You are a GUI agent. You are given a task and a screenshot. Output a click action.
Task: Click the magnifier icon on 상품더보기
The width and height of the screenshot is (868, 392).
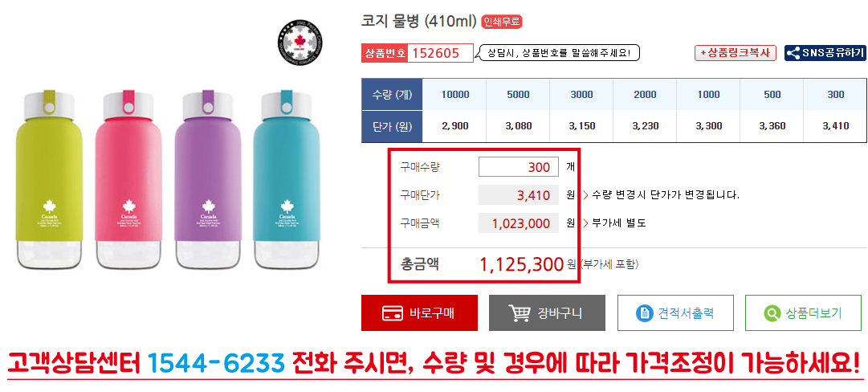click(771, 312)
